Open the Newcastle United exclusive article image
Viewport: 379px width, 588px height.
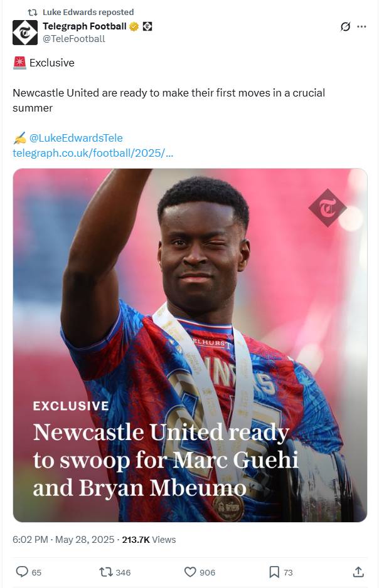click(190, 345)
